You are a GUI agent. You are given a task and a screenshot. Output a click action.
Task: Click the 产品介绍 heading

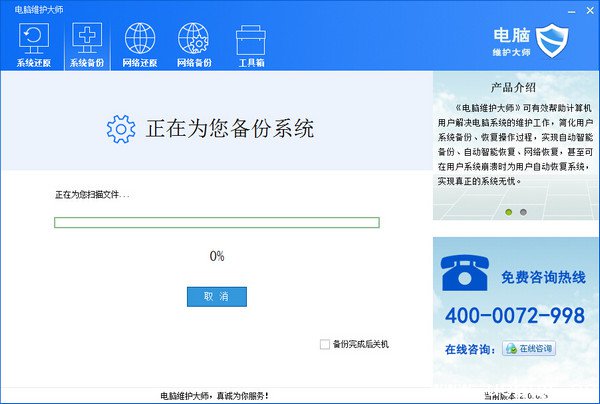click(513, 87)
